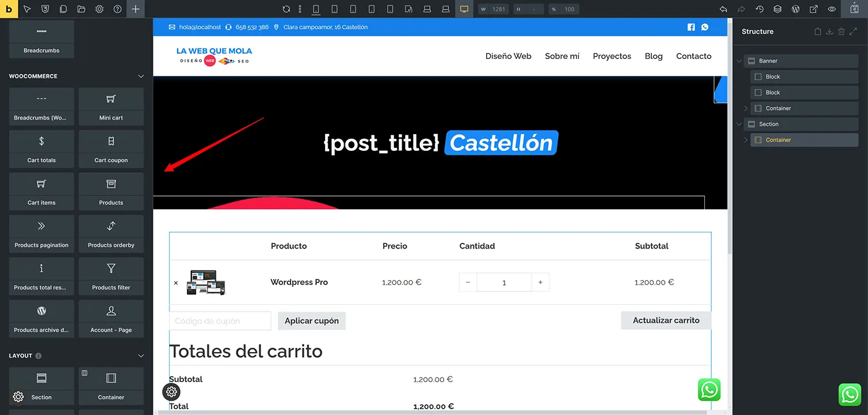Click the reload canvas arrows icon
The width and height of the screenshot is (868, 415).
coord(286,9)
